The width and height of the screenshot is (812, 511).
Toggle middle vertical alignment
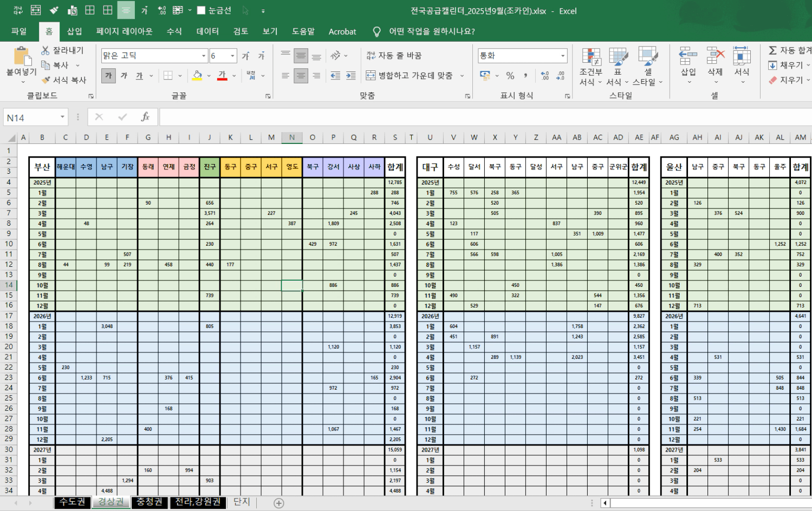click(301, 56)
